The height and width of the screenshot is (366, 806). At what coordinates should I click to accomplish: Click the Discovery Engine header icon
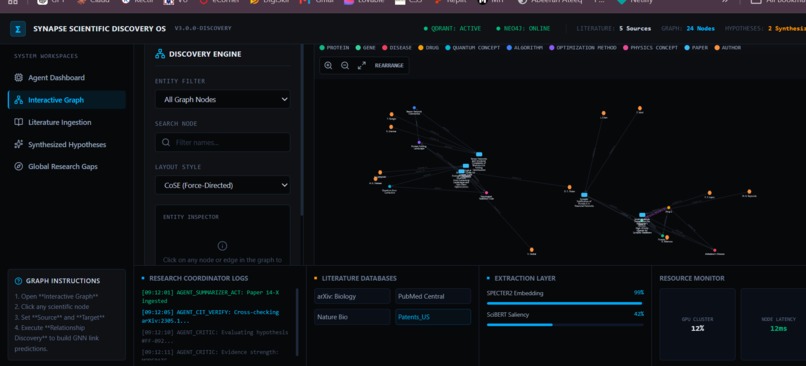[160, 54]
